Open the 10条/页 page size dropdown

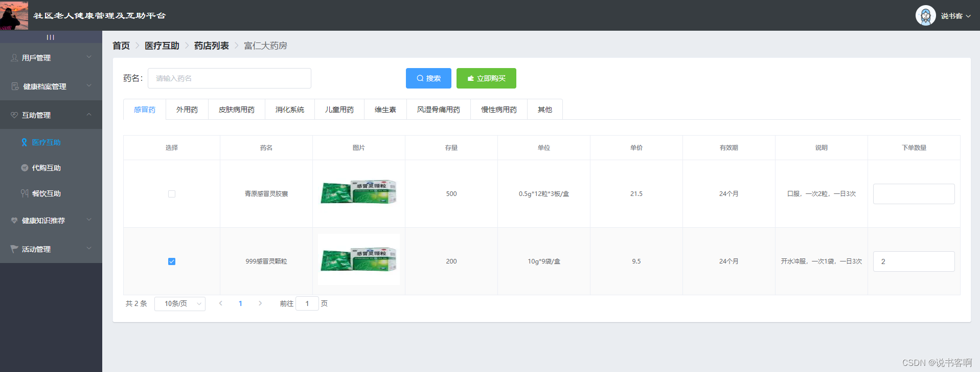click(180, 304)
